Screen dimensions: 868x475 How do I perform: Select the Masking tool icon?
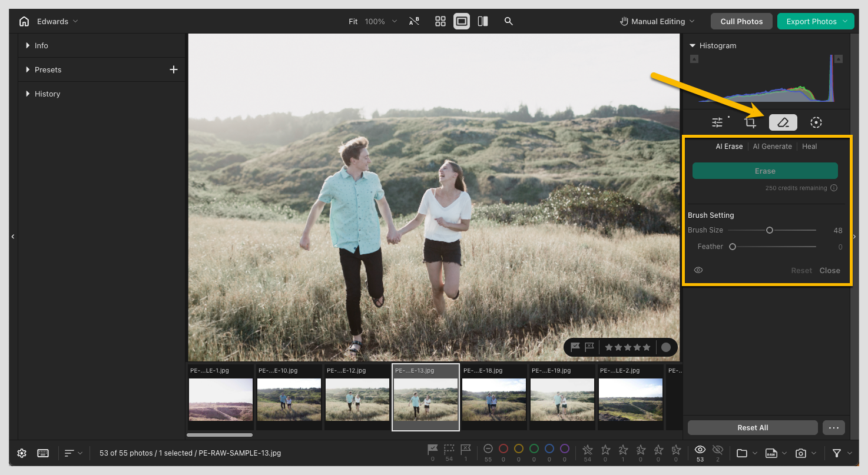pos(816,122)
